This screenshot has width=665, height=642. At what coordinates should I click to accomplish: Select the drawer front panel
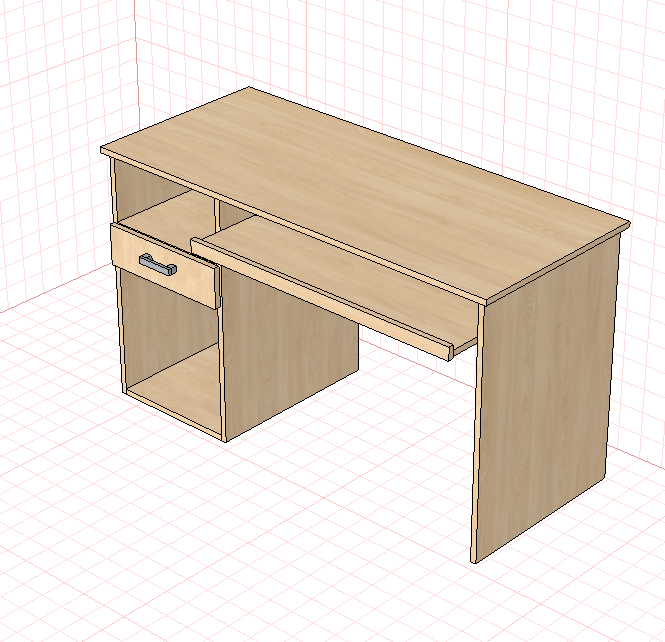coord(165,265)
